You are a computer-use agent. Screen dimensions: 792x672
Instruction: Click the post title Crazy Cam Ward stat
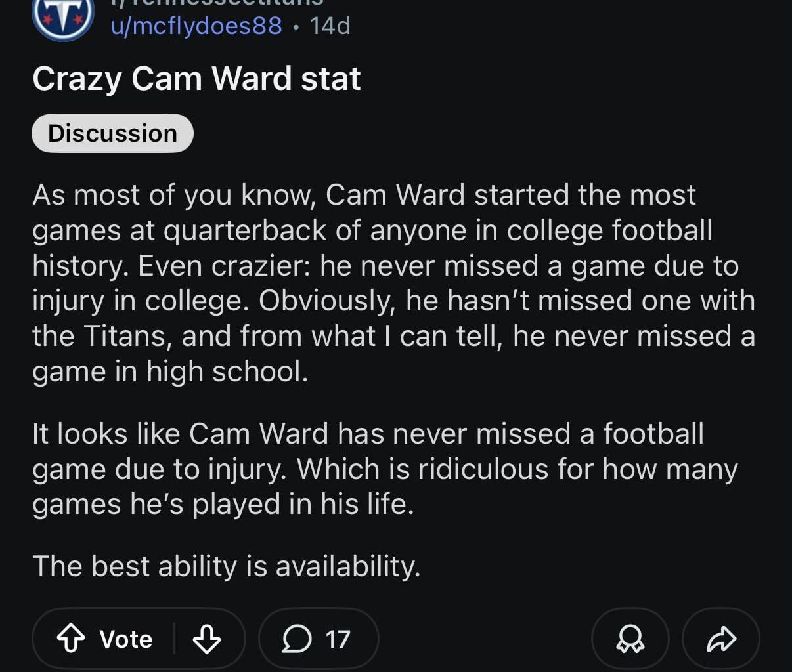point(196,79)
